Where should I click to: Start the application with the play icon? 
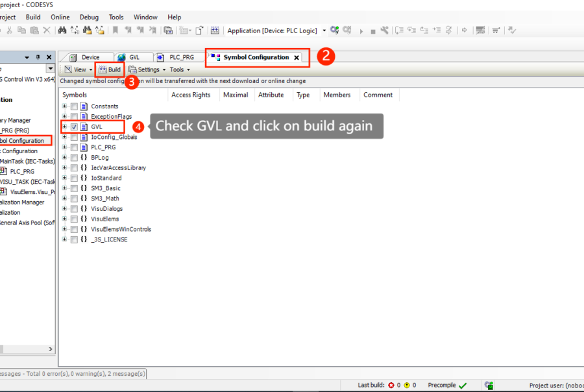pos(361,31)
